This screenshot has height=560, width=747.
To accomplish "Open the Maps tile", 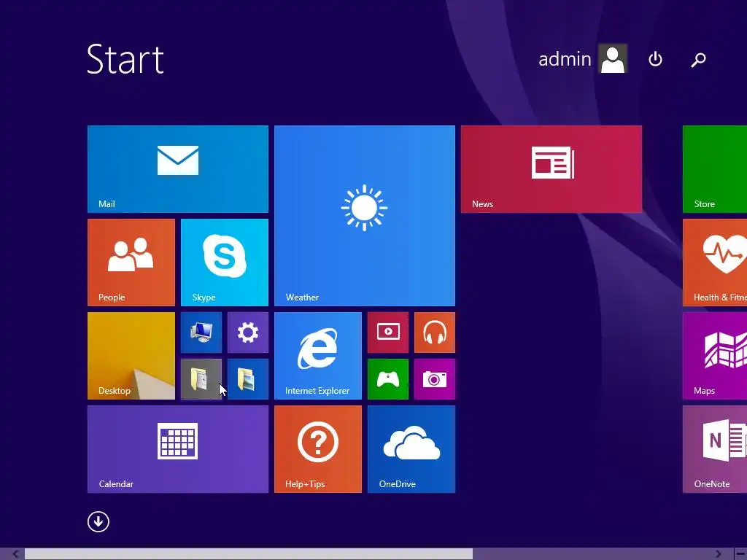I will [715, 356].
